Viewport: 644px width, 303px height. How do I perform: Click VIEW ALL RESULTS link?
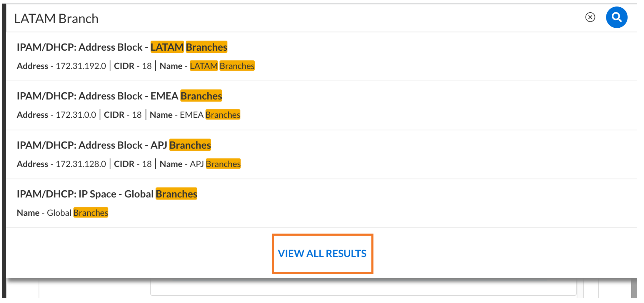click(x=322, y=254)
